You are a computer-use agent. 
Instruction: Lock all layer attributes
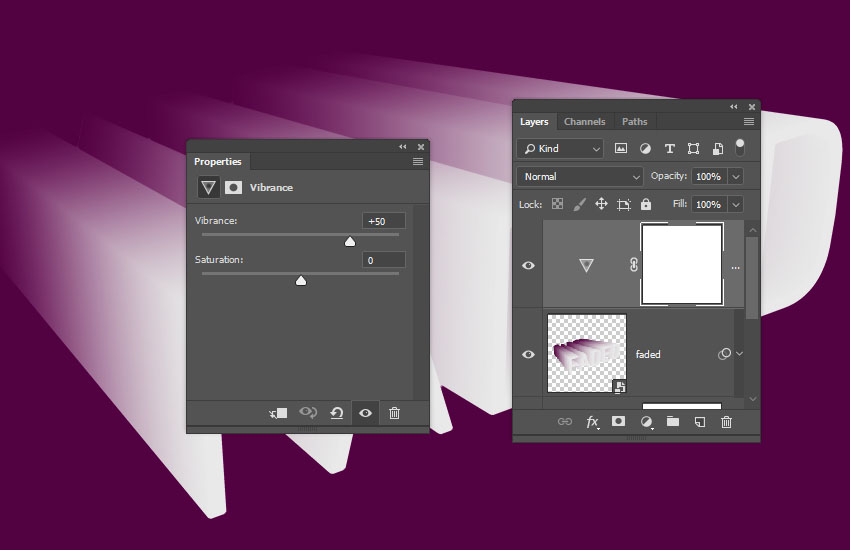point(646,204)
